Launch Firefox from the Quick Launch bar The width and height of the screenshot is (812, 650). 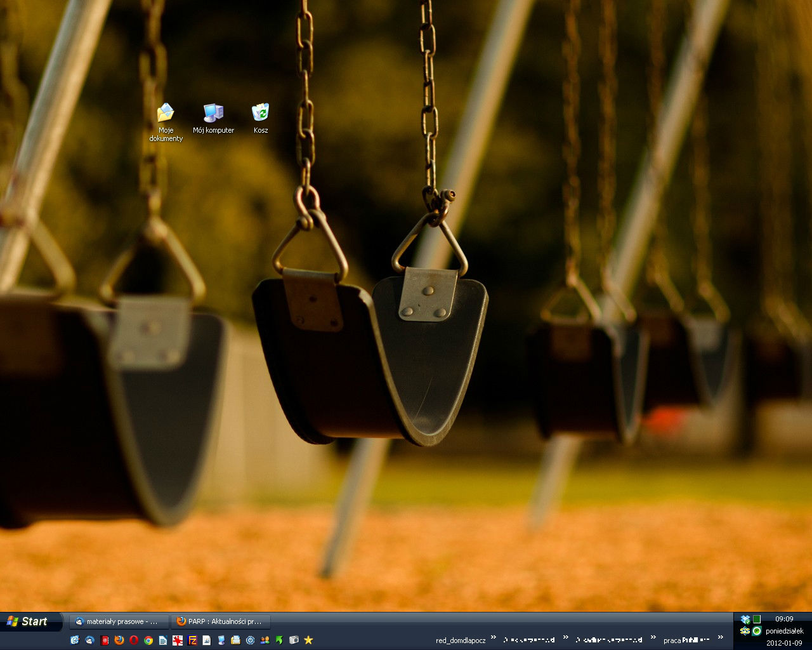pos(119,640)
